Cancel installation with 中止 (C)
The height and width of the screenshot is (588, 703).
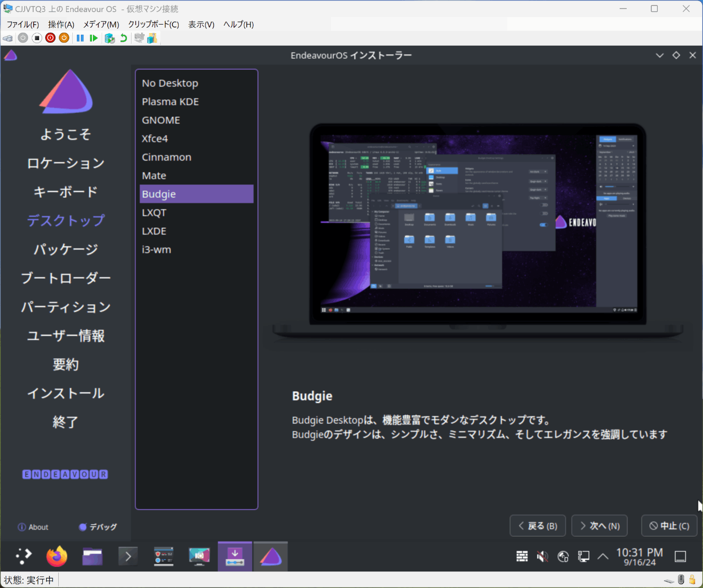pos(669,526)
